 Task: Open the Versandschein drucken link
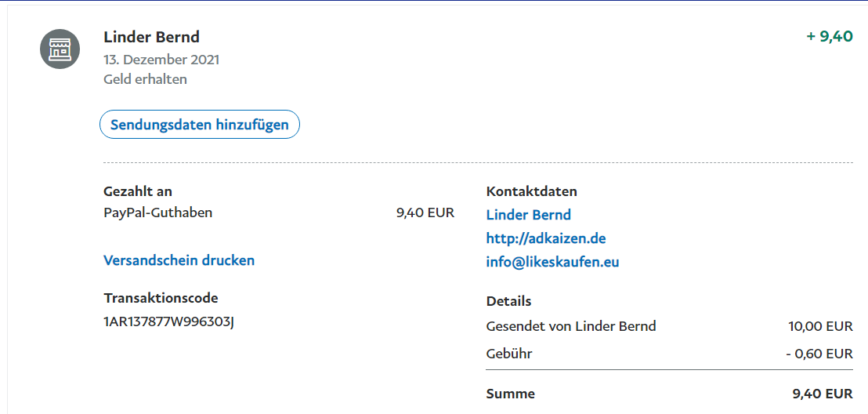pyautogui.click(x=179, y=260)
